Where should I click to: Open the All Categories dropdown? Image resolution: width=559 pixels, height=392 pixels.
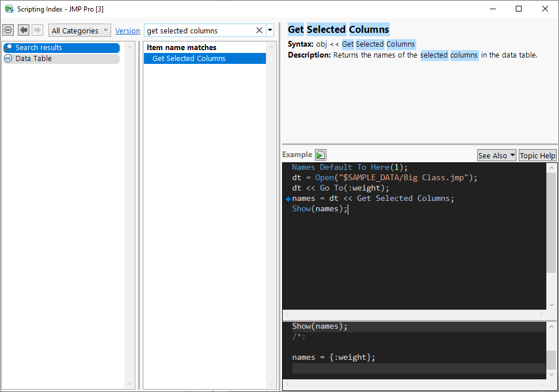point(79,31)
